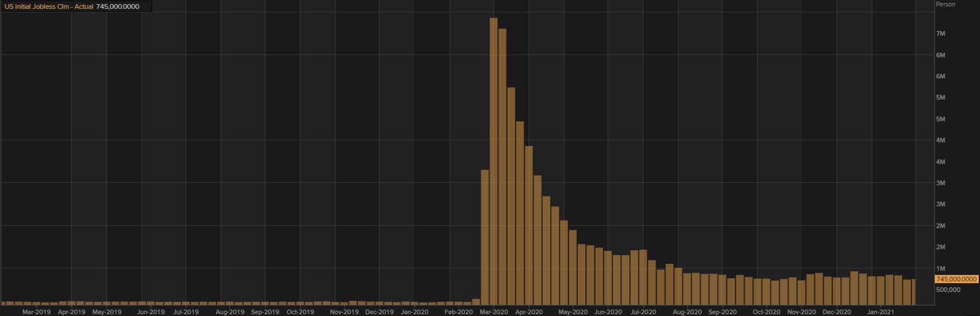Click the Sep-2020 date label

pyautogui.click(x=722, y=312)
